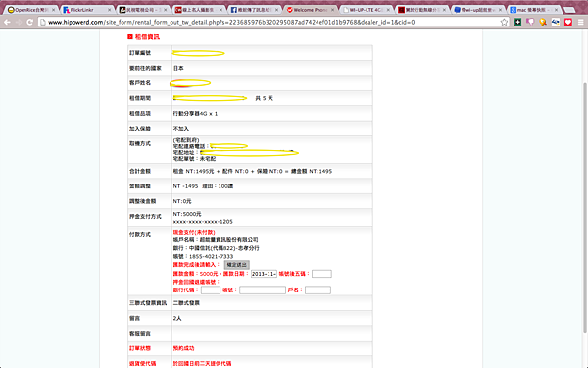The width and height of the screenshot is (588, 368).
Task: Focus the account last five digits field
Action: click(x=321, y=274)
